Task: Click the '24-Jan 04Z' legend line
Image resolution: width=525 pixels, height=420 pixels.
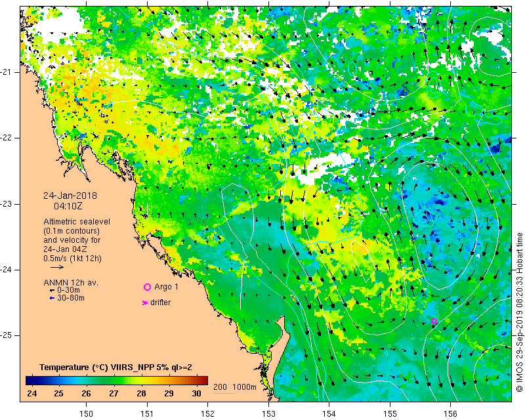Action: coord(65,249)
